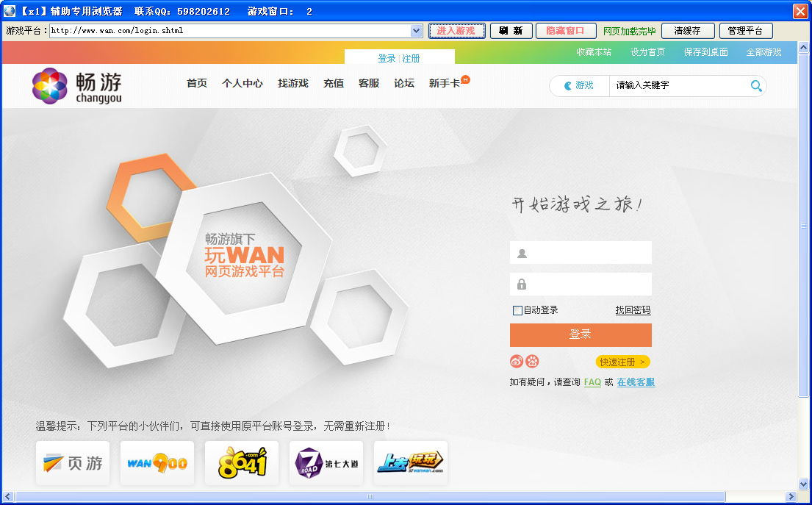Viewport: 812px width, 505px height.
Task: Click the horizontal scrollbar right arrow
Action: 790,496
